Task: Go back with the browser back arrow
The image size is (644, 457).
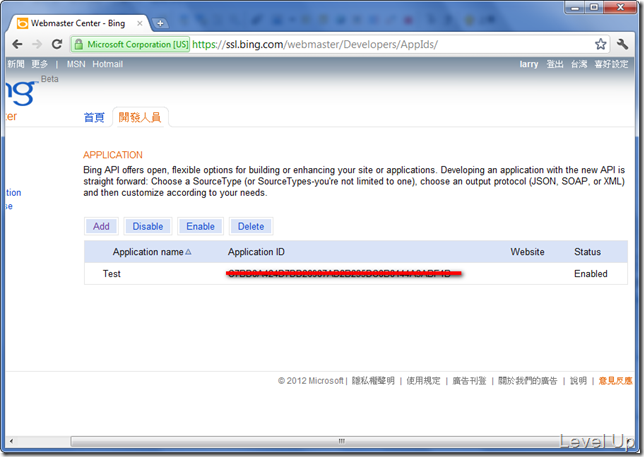Action: click(x=17, y=44)
